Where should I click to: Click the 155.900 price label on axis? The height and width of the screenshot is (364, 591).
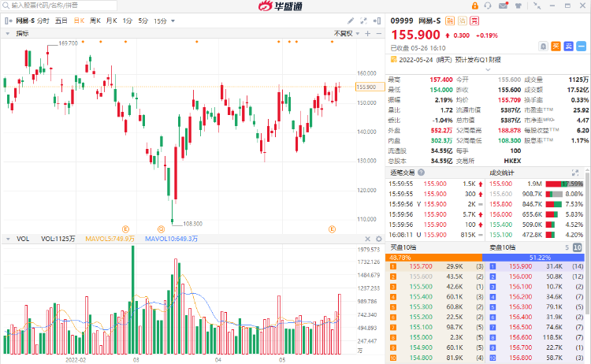click(370, 87)
